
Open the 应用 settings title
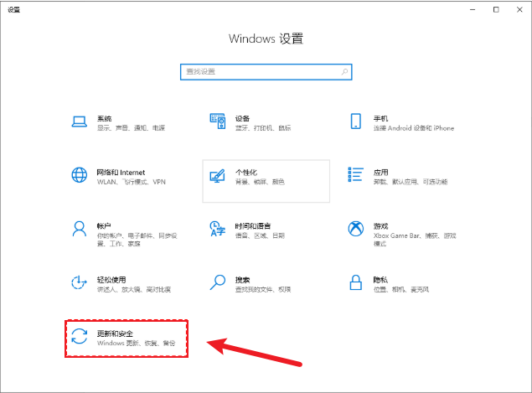pyautogui.click(x=380, y=173)
